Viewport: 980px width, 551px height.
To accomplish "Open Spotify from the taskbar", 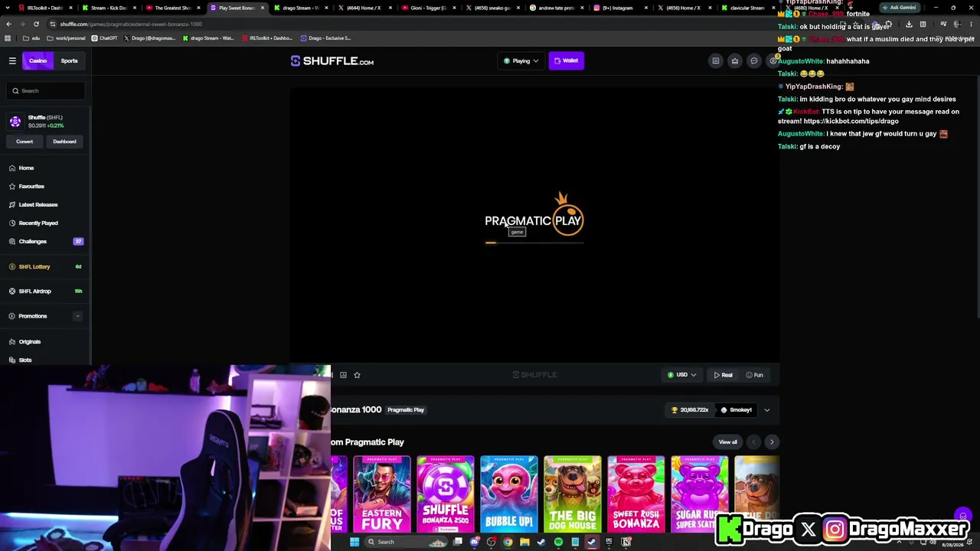I will click(558, 542).
